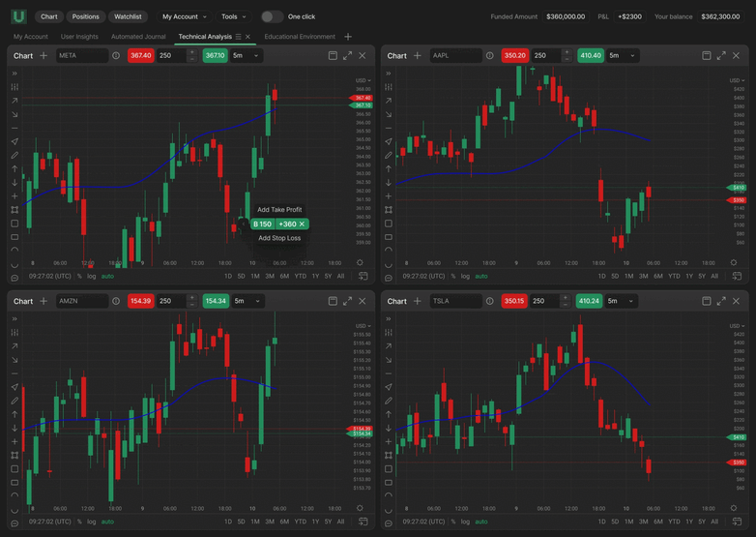Select down arrow tool in AAPL toolbar
Screen dimensions: 756x537
tap(389, 182)
